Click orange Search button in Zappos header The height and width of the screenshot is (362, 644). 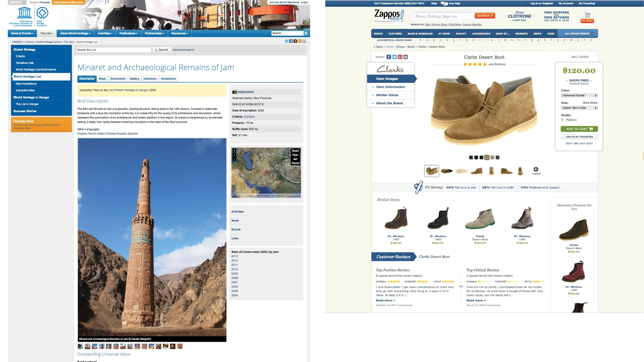click(485, 16)
